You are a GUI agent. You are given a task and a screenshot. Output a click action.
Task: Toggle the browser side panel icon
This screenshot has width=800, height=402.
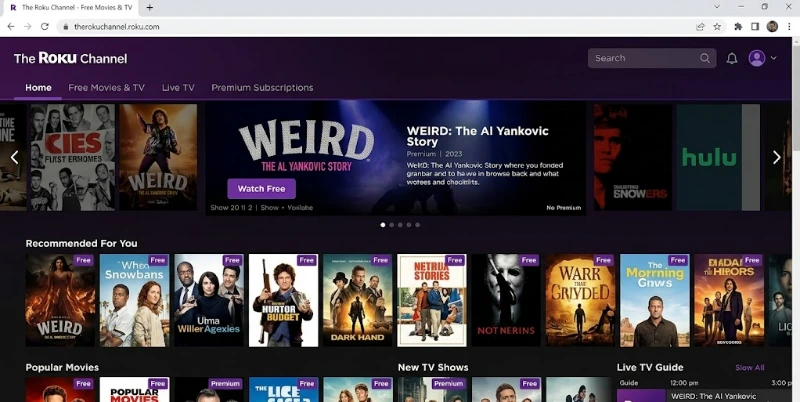755,27
